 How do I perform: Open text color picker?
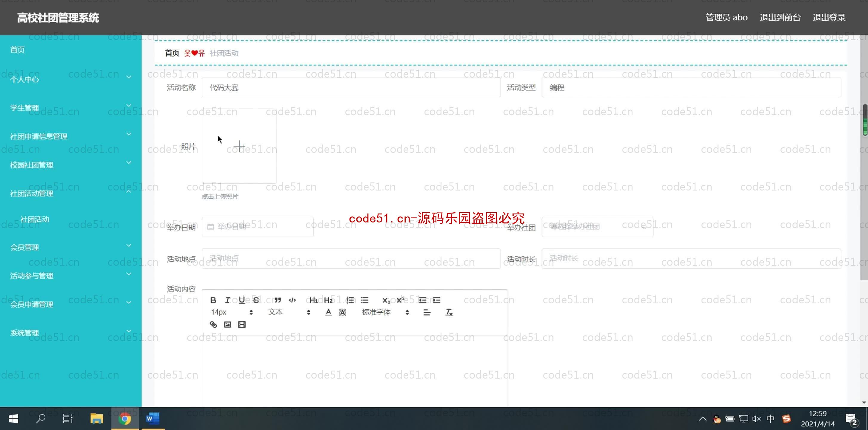tap(328, 312)
